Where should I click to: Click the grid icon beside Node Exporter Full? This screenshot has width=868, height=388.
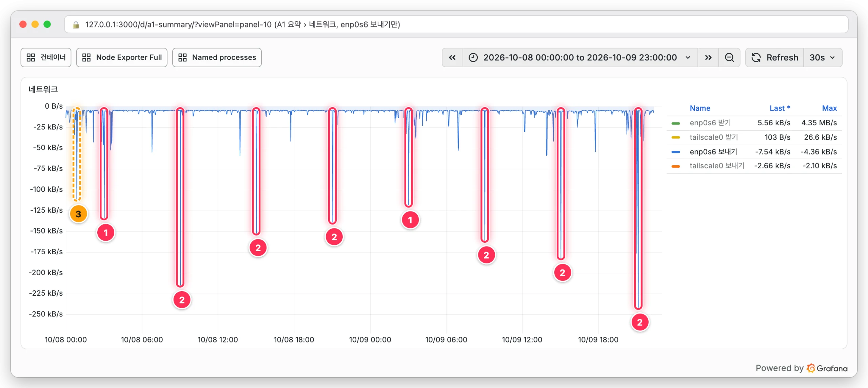click(x=86, y=57)
